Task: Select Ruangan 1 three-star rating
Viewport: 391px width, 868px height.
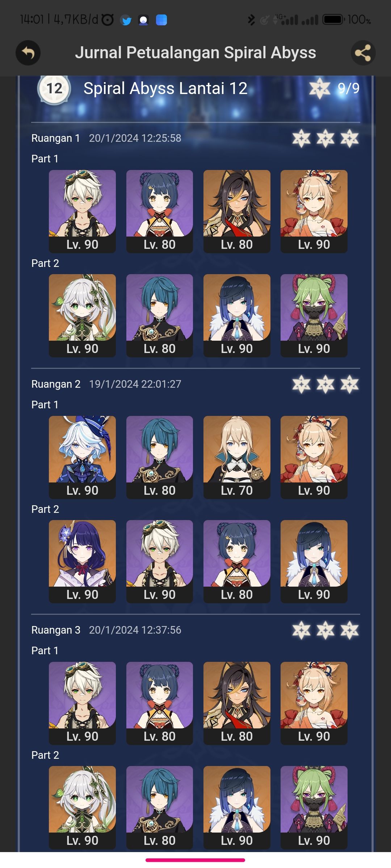Action: pos(325,139)
